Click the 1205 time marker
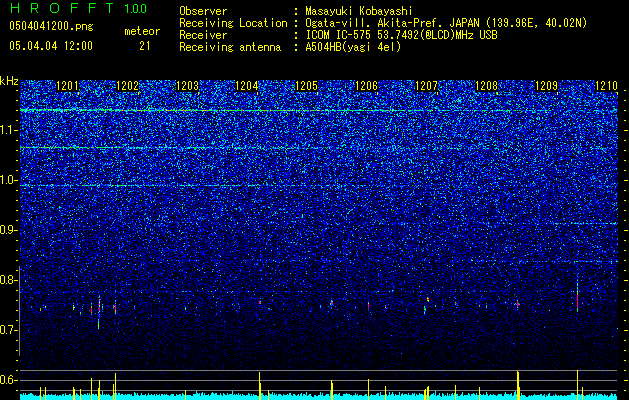629x400 pixels. pyautogui.click(x=306, y=86)
